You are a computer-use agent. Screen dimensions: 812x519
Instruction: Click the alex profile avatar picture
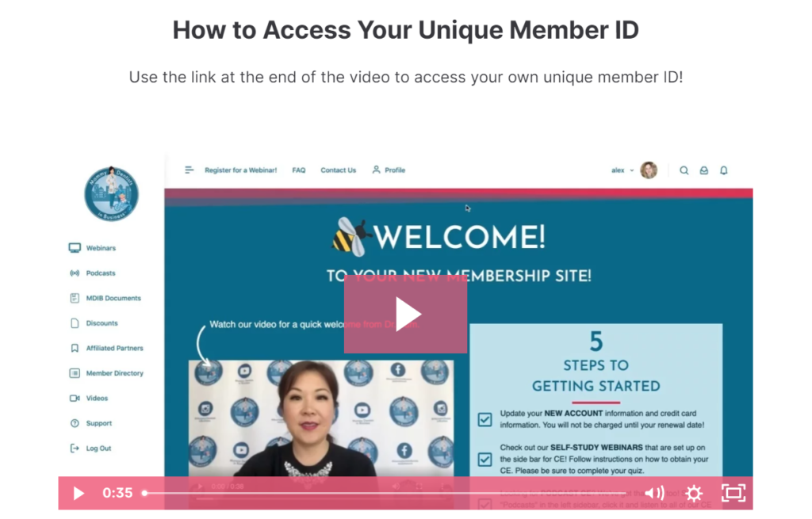pyautogui.click(x=649, y=170)
